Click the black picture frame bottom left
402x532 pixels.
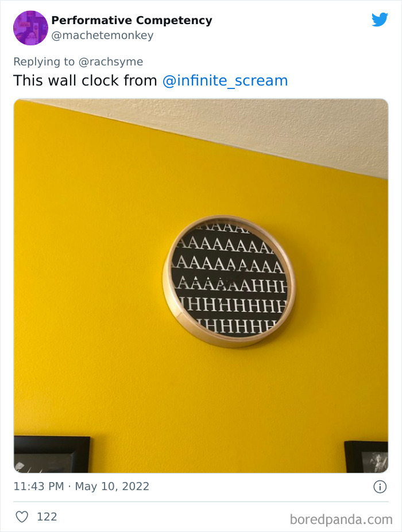coord(52,455)
